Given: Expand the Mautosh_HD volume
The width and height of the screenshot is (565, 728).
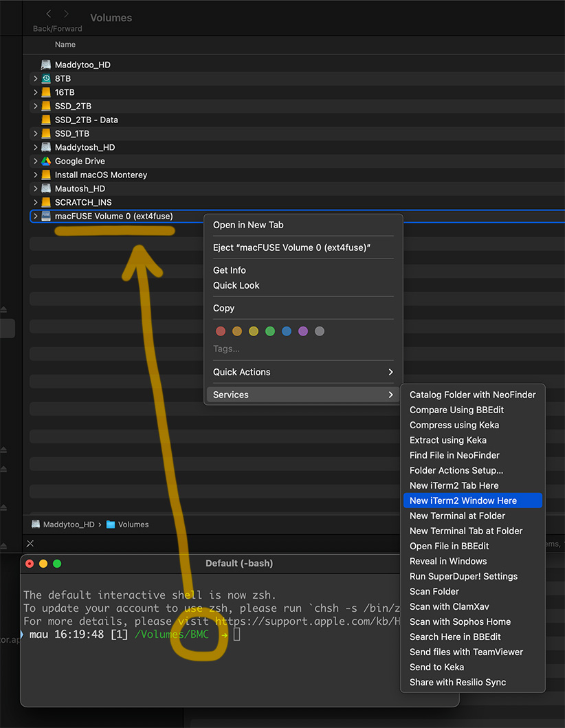Looking at the screenshot, I should tap(35, 188).
